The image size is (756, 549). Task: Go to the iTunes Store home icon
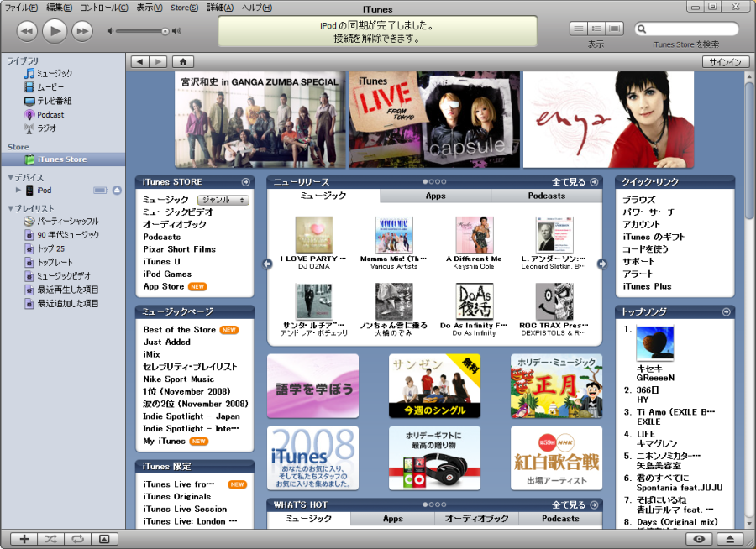click(x=183, y=61)
